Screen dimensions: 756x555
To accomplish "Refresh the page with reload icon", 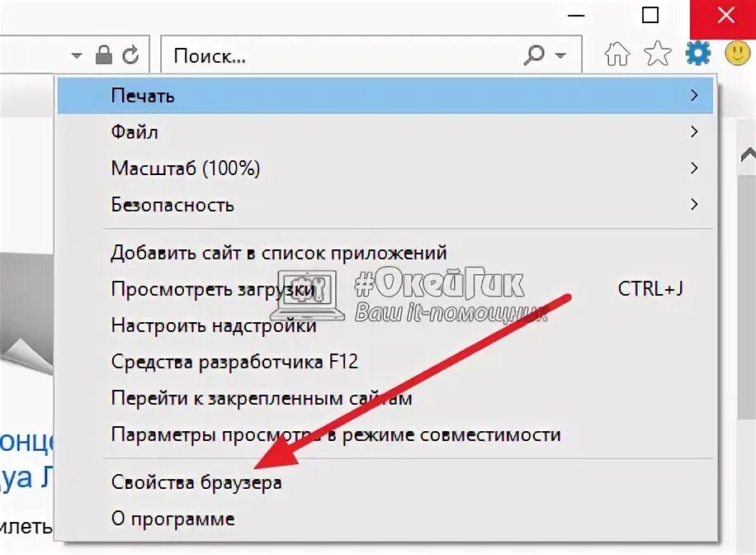I will (130, 55).
